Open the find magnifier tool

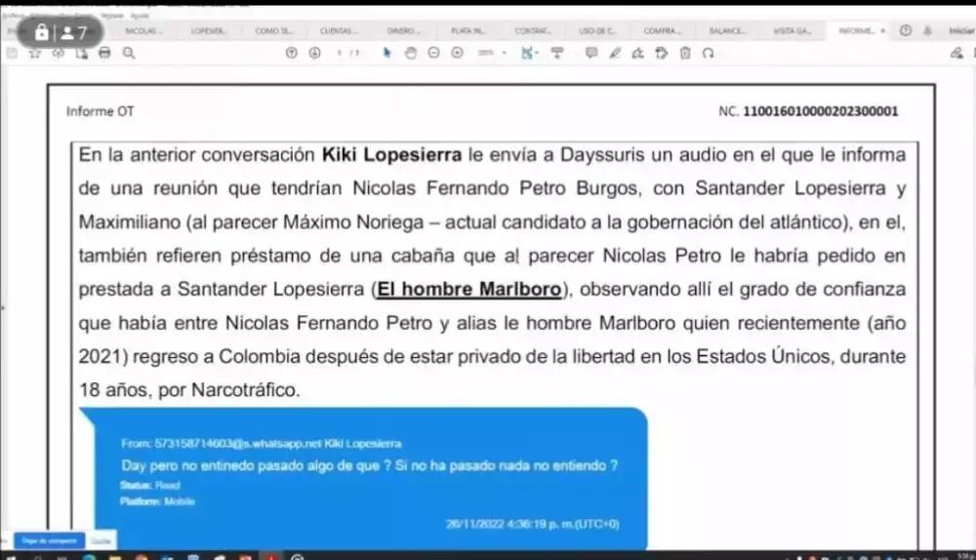click(129, 54)
